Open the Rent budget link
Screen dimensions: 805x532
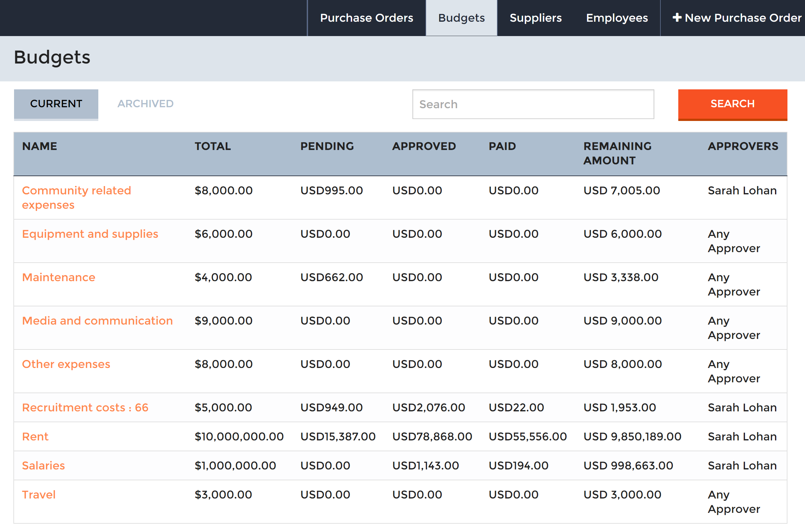(35, 436)
